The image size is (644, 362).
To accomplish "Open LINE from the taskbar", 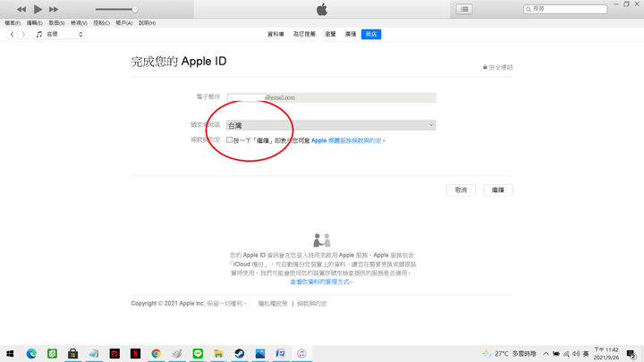I will [198, 353].
